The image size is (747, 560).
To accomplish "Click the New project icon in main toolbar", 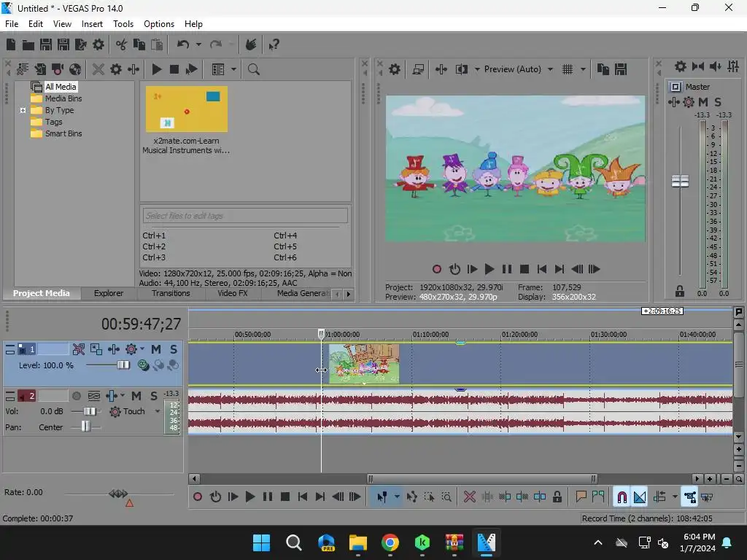I will (11, 44).
